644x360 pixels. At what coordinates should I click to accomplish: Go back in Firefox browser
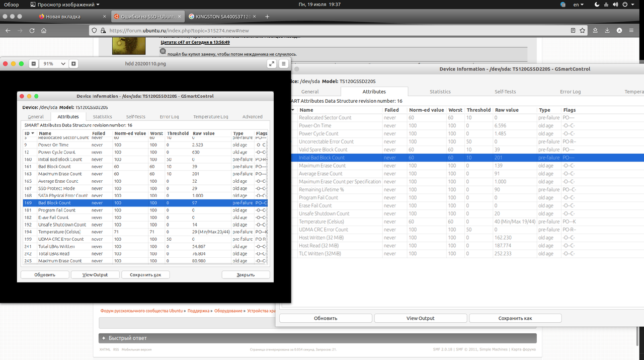coord(8,31)
